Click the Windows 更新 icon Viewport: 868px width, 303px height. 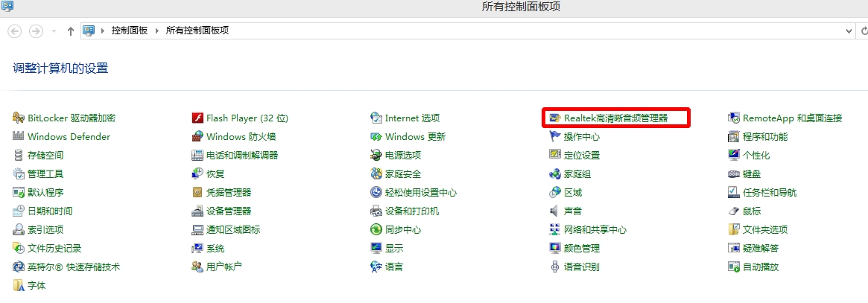click(376, 136)
